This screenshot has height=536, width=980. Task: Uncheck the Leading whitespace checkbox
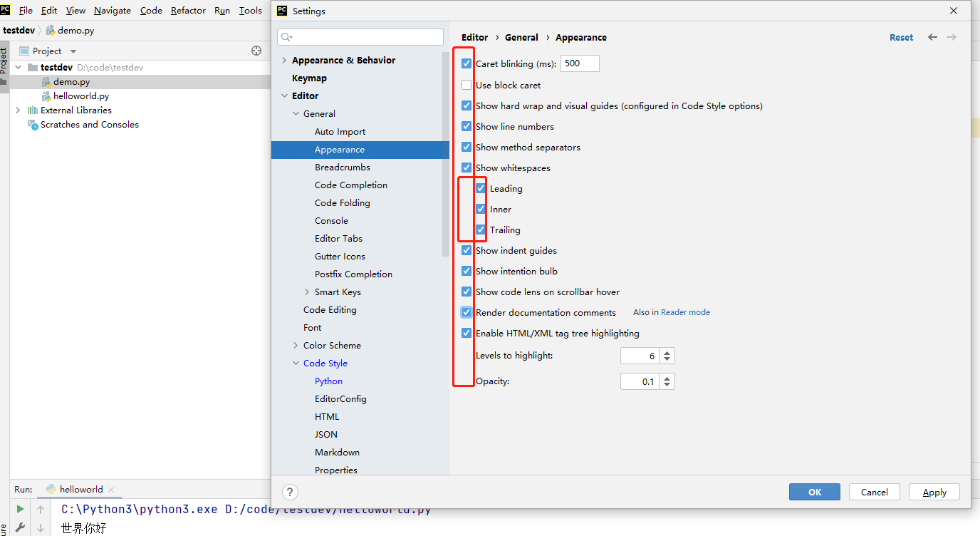pyautogui.click(x=481, y=188)
